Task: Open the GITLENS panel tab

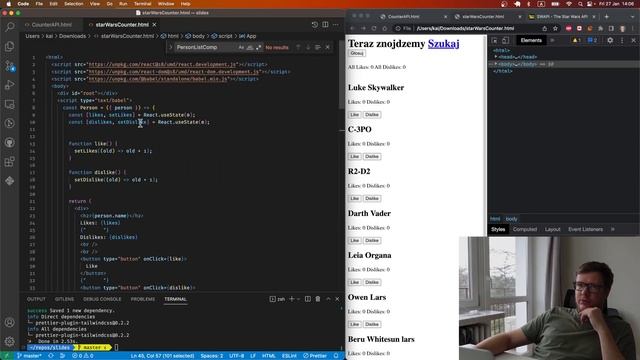Action: 64,299
